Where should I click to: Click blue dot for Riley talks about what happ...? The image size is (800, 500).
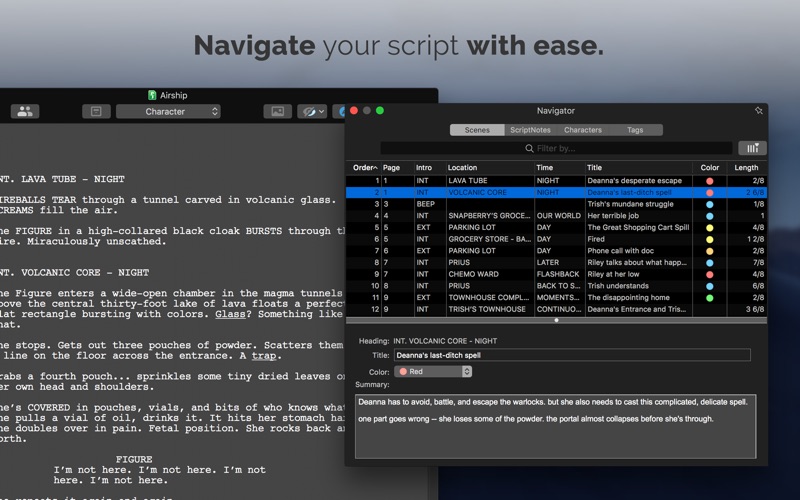click(709, 263)
